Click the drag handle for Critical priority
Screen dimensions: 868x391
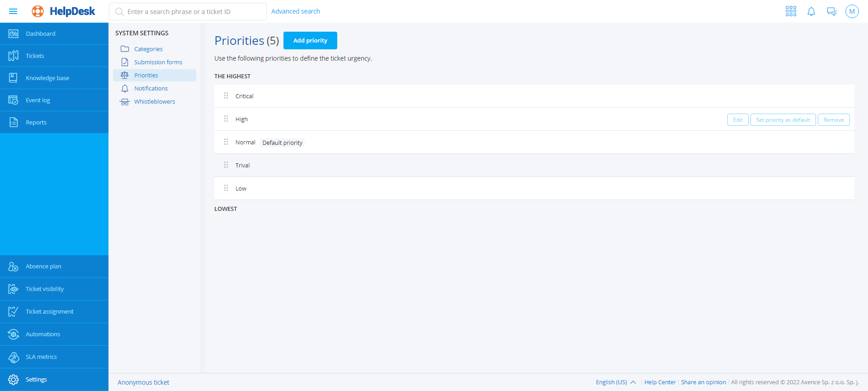226,96
